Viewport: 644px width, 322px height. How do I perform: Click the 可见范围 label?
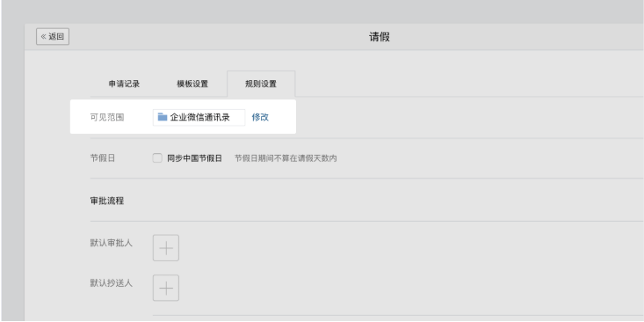(x=107, y=117)
